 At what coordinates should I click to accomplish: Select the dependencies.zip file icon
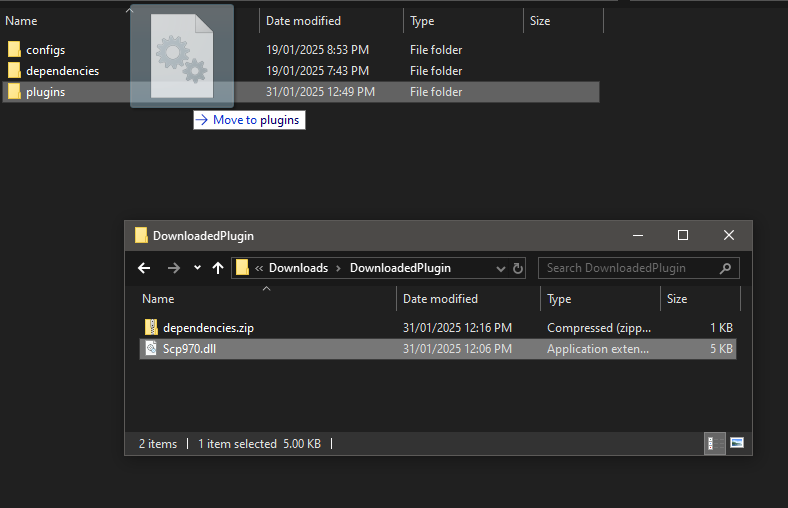[x=151, y=327]
